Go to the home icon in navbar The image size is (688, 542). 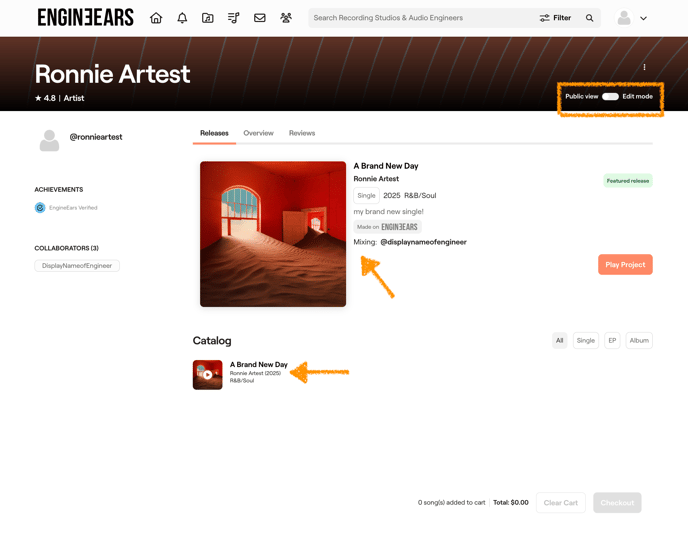point(156,18)
